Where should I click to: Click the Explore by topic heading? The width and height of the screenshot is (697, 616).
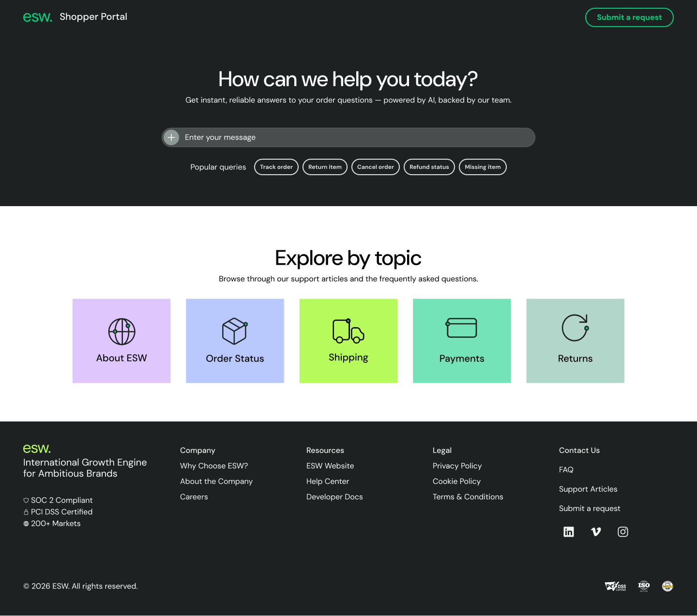(348, 258)
